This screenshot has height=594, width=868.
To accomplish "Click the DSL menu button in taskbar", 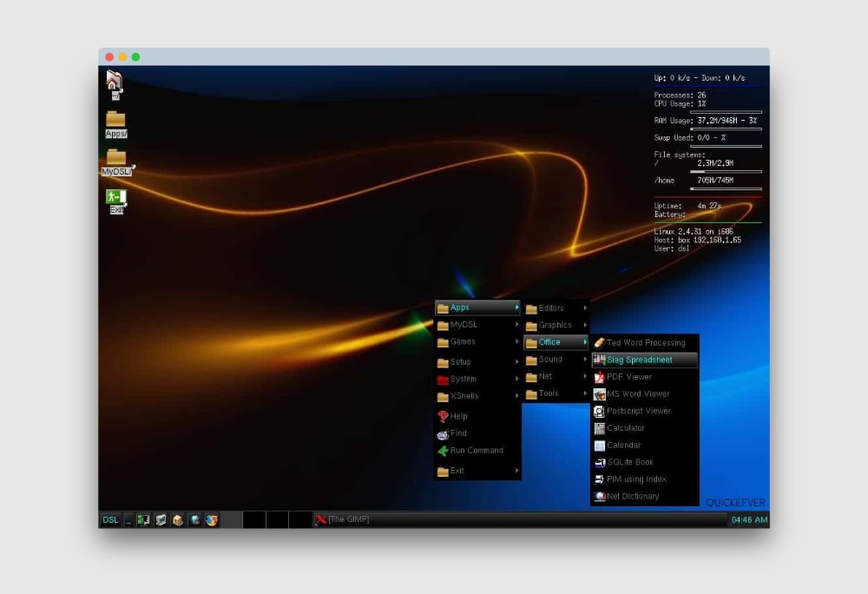I will pos(110,520).
